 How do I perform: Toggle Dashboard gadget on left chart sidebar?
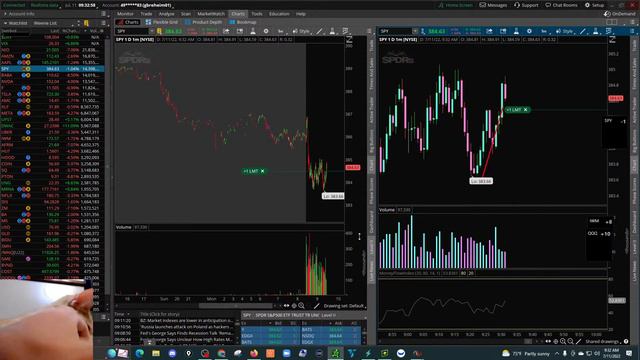click(371, 222)
